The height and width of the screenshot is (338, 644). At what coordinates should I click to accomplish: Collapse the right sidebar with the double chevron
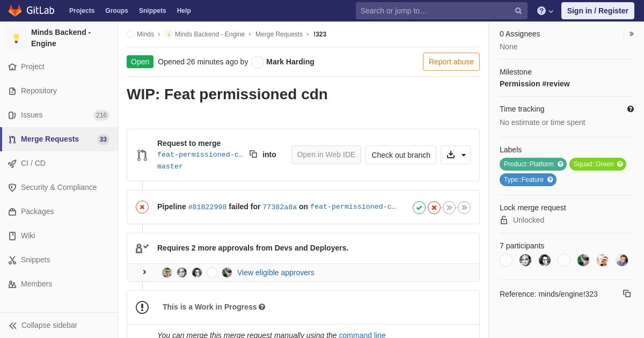631,34
